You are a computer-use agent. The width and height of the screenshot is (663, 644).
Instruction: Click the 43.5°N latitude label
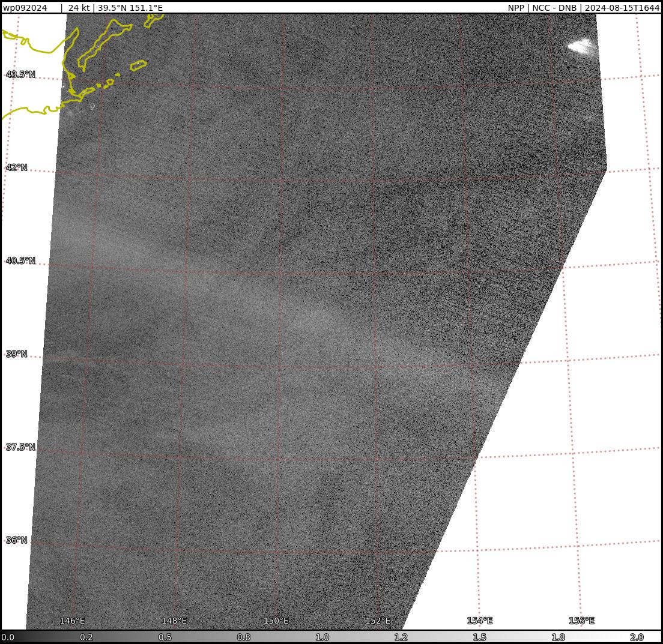click(20, 74)
